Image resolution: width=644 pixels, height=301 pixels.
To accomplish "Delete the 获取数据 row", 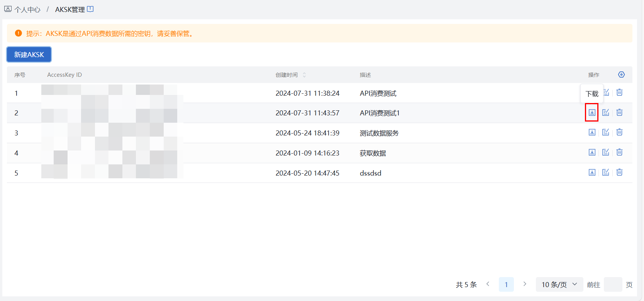I will [x=619, y=152].
